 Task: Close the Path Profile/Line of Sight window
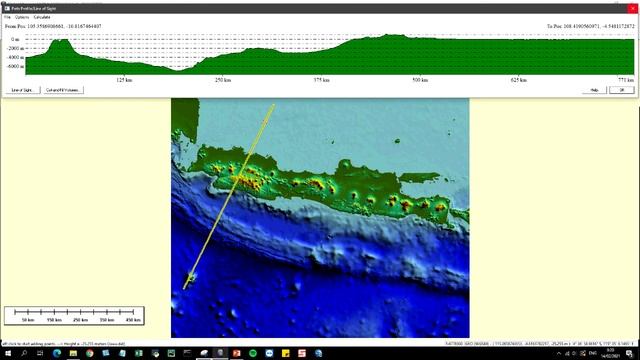tap(633, 8)
